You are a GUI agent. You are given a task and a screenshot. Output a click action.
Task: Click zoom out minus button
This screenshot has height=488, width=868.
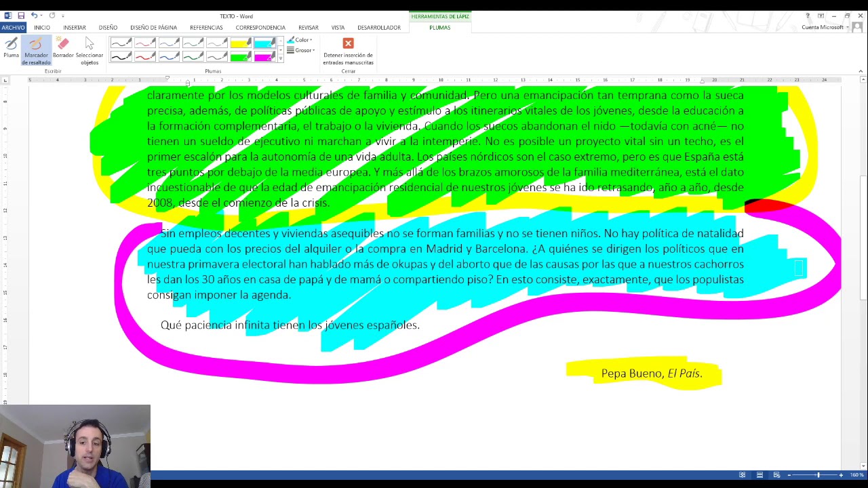click(789, 475)
